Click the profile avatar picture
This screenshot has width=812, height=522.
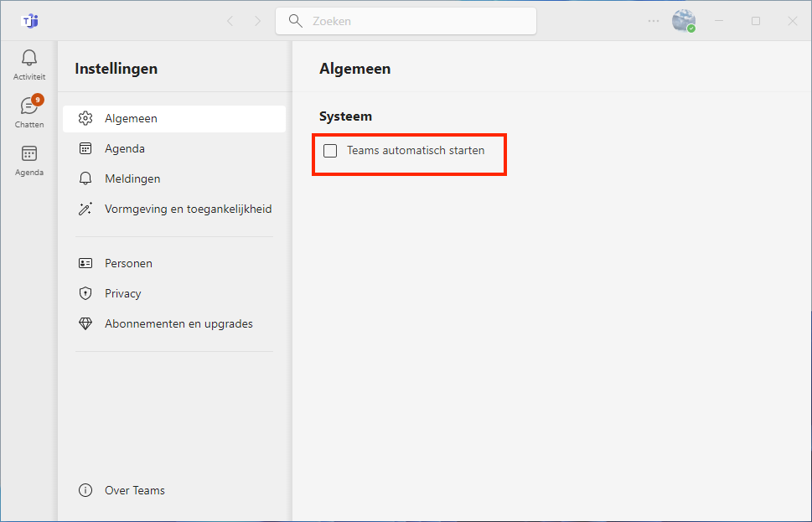coord(684,21)
